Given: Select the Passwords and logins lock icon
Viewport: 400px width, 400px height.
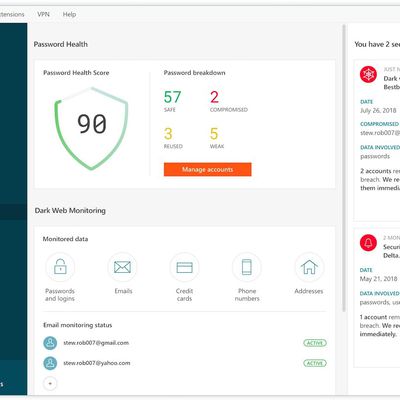Looking at the screenshot, I should [x=60, y=267].
